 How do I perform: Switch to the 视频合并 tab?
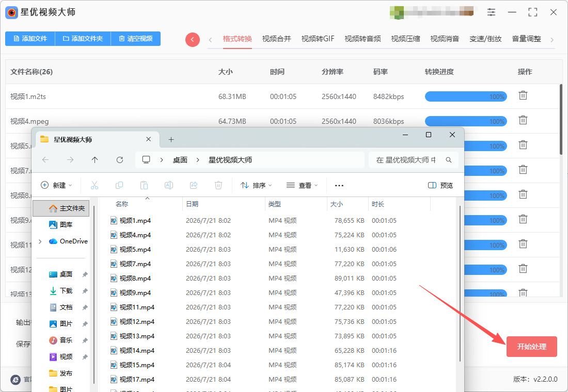tap(276, 39)
